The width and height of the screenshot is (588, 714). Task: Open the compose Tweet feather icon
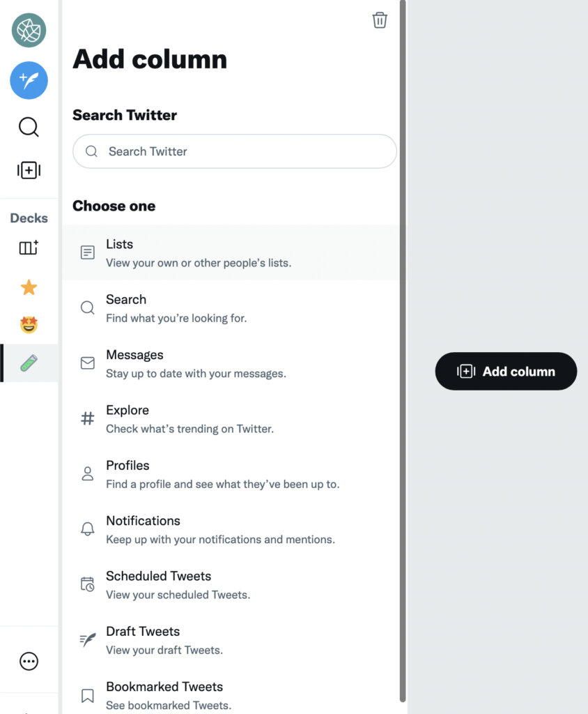(29, 80)
